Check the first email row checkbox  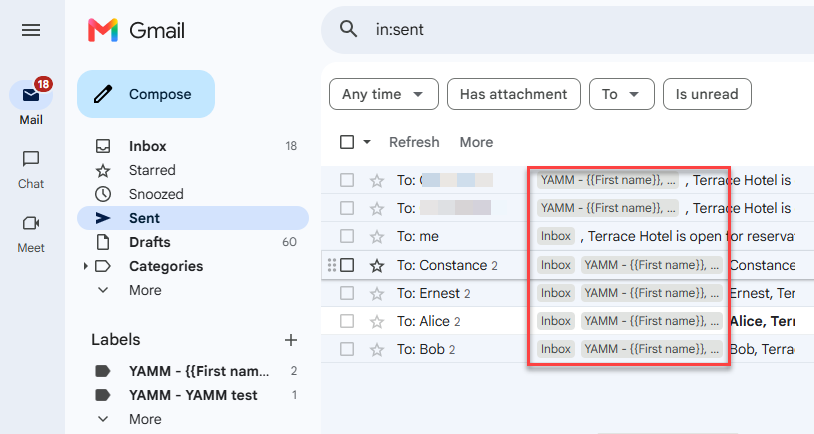pos(347,180)
